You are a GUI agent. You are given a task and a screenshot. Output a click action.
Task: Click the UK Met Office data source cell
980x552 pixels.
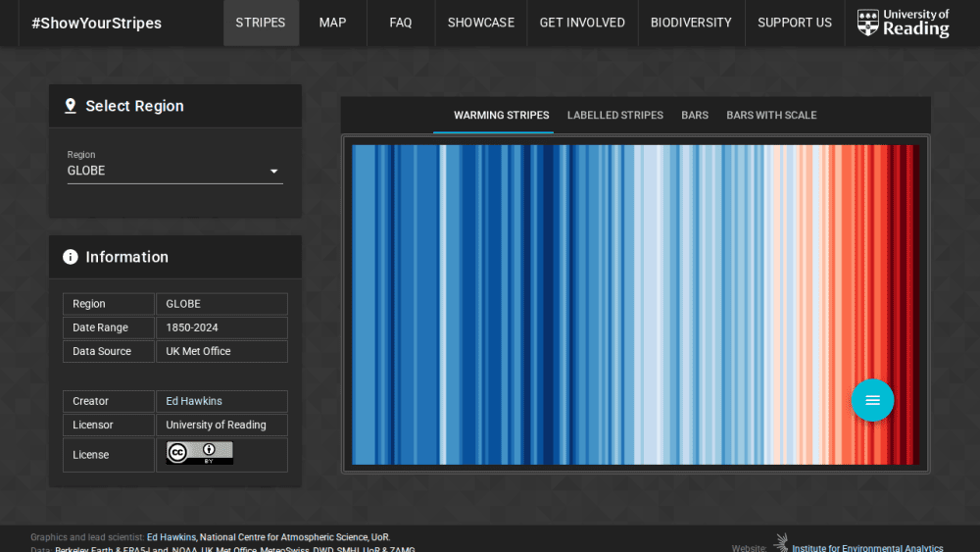click(x=221, y=351)
